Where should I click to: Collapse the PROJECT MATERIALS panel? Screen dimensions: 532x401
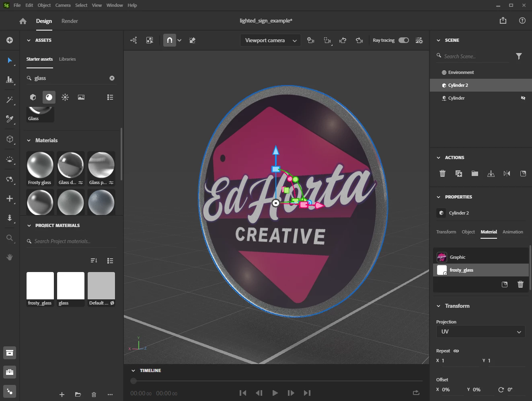point(29,225)
